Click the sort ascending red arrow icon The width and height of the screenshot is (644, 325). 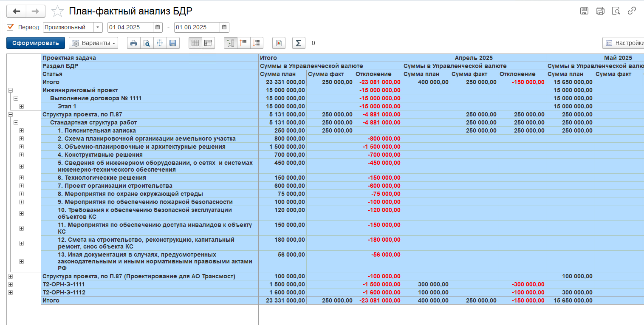click(x=244, y=43)
